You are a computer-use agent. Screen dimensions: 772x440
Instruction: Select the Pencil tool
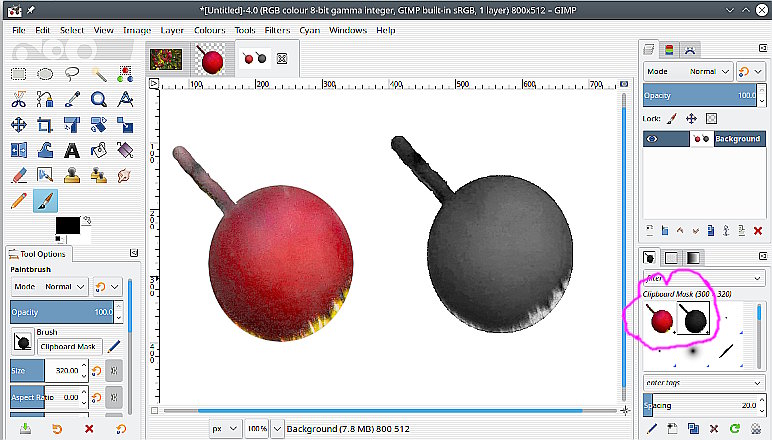coord(19,201)
